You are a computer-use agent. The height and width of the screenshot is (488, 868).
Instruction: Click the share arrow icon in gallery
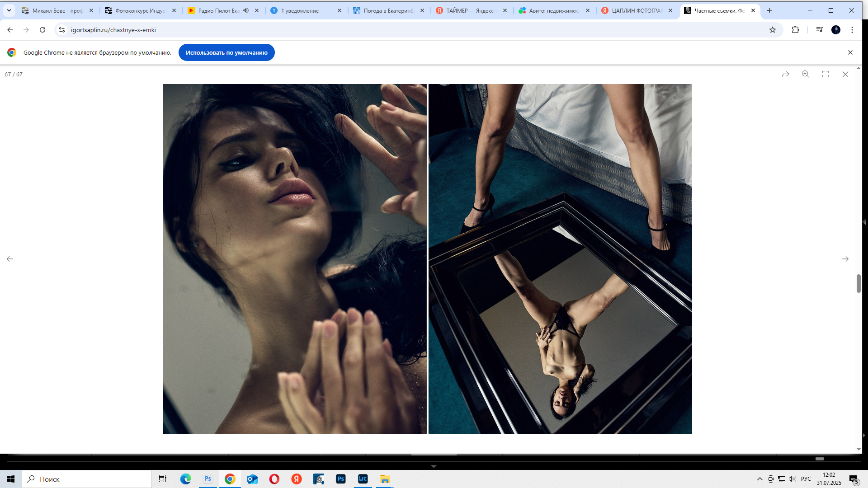785,74
